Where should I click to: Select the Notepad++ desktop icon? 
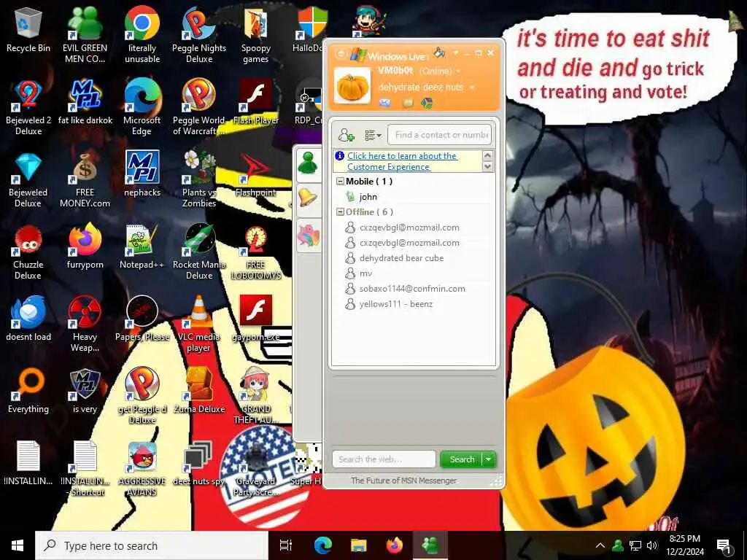point(142,246)
